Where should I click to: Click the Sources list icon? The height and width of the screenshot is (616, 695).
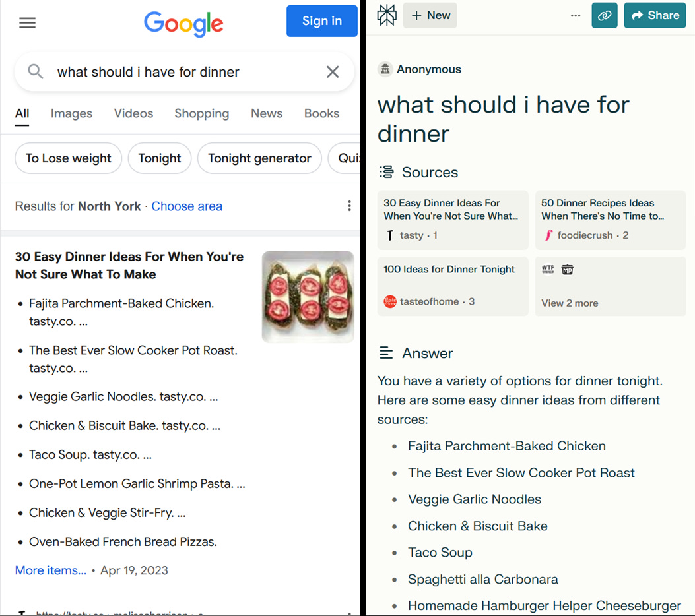point(387,172)
